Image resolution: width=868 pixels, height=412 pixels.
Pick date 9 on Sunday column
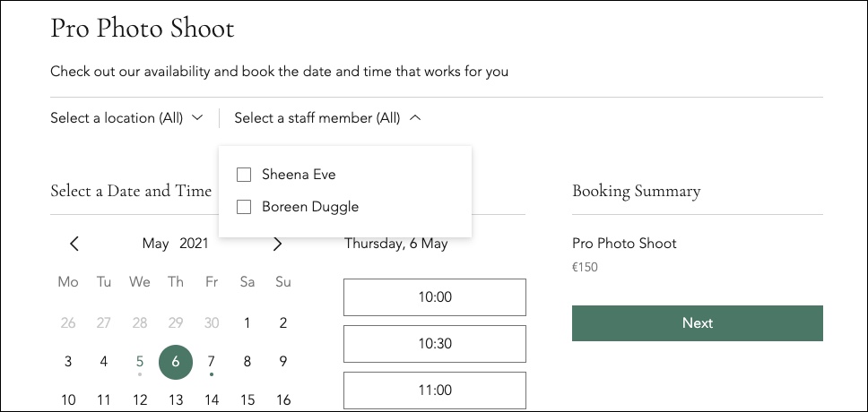(282, 362)
